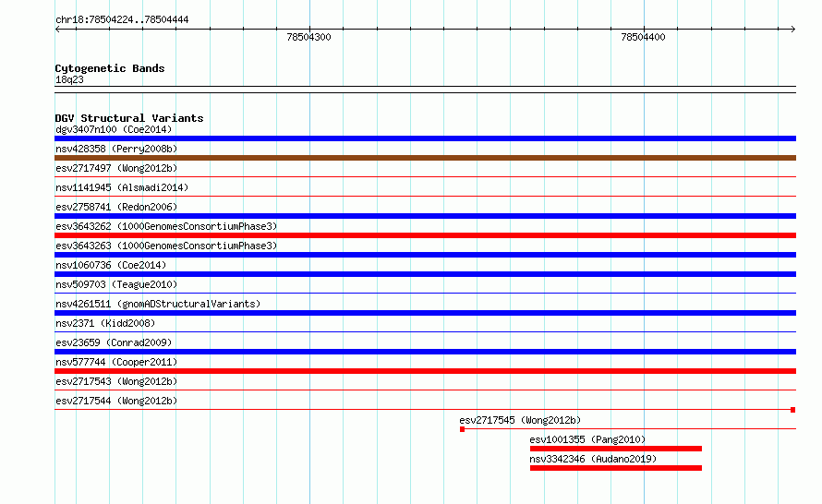This screenshot has width=822, height=504.
Task: Select the esv3643263 blue variant bar
Action: click(425, 255)
